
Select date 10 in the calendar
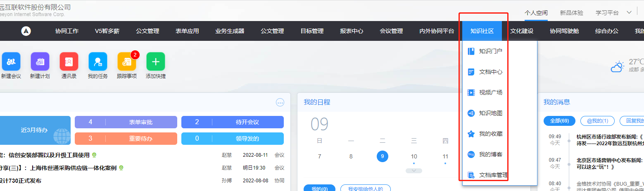point(414,156)
